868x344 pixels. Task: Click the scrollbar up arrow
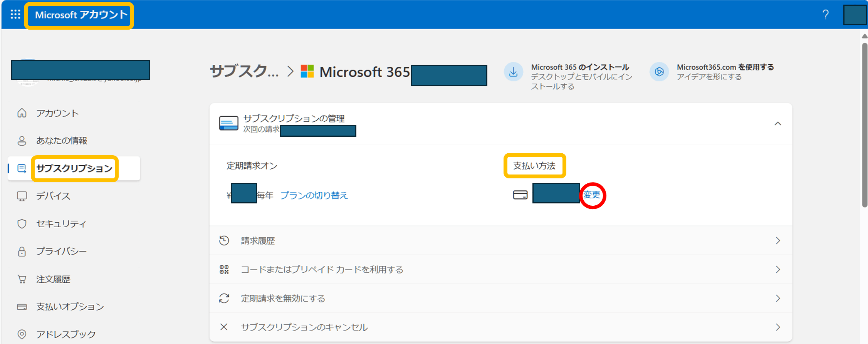click(x=865, y=36)
